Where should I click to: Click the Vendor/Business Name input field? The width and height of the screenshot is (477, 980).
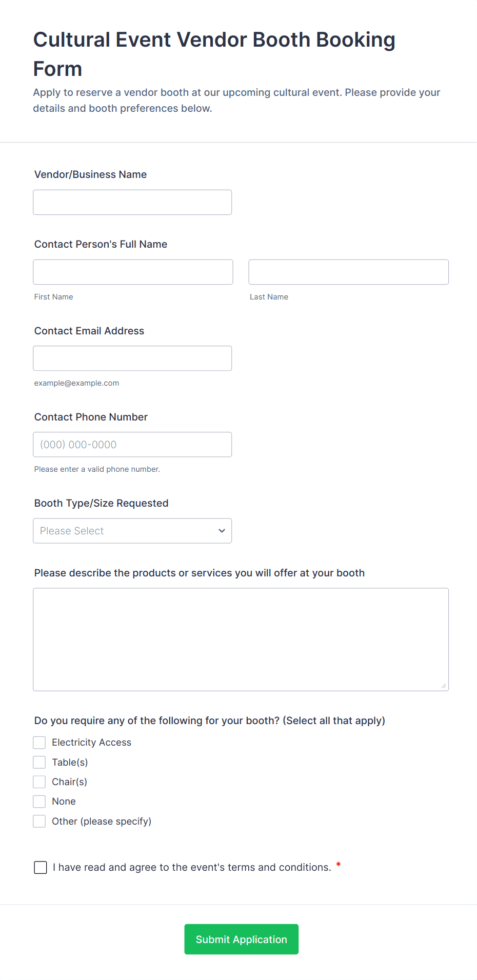pos(132,203)
